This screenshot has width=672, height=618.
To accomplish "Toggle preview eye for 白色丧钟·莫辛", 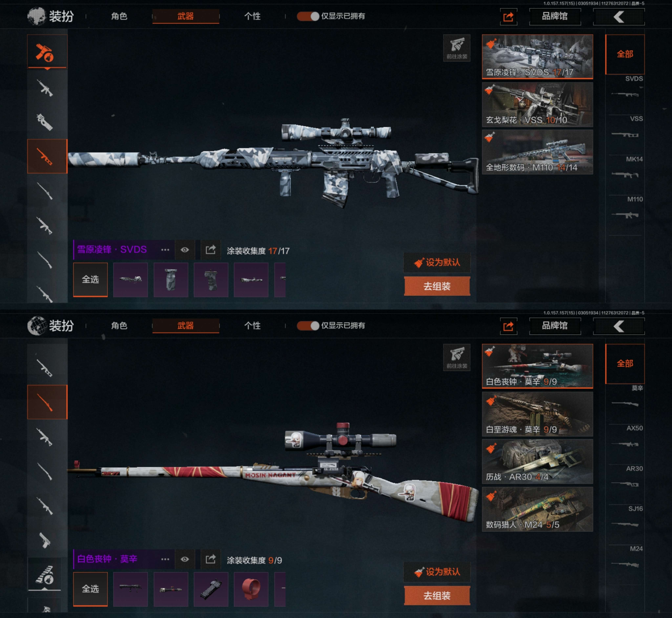I will pyautogui.click(x=185, y=559).
